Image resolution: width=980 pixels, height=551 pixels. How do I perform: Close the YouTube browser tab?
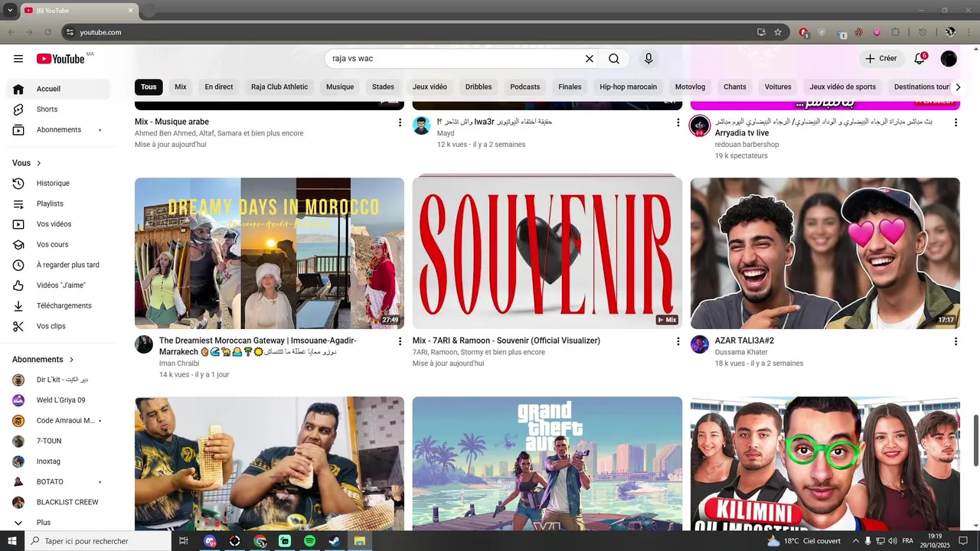coord(130,10)
